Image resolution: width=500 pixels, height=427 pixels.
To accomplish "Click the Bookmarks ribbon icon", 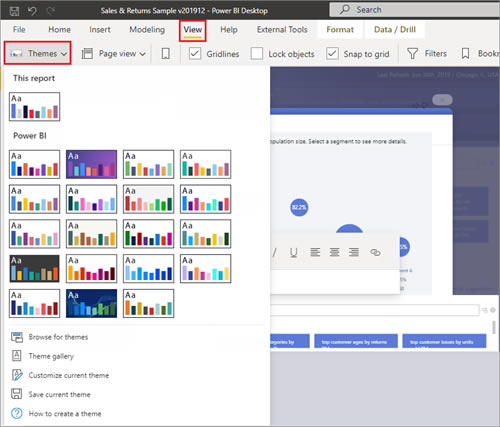I will coord(465,54).
